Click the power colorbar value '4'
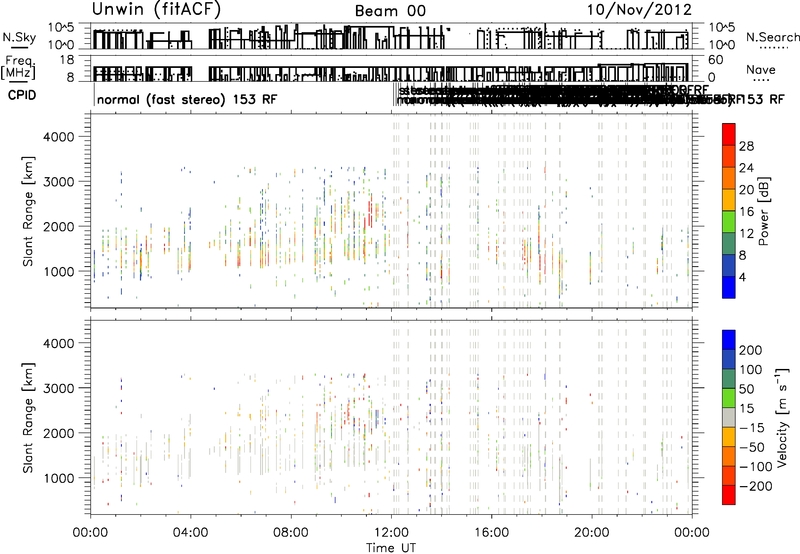This screenshot has width=800, height=554. [x=742, y=277]
